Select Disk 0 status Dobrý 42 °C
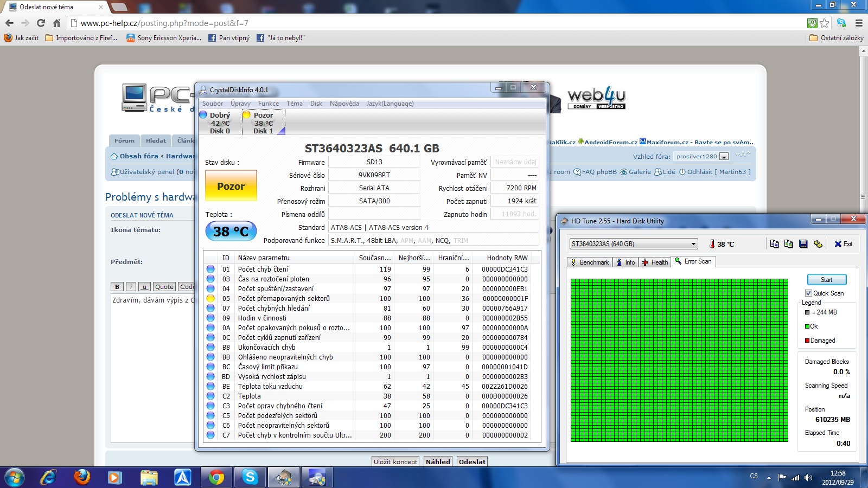Screen dimensions: 868x488 [x=219, y=123]
